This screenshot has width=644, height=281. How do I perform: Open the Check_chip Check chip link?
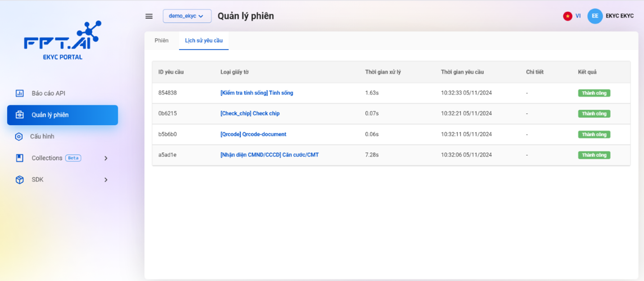[250, 113]
